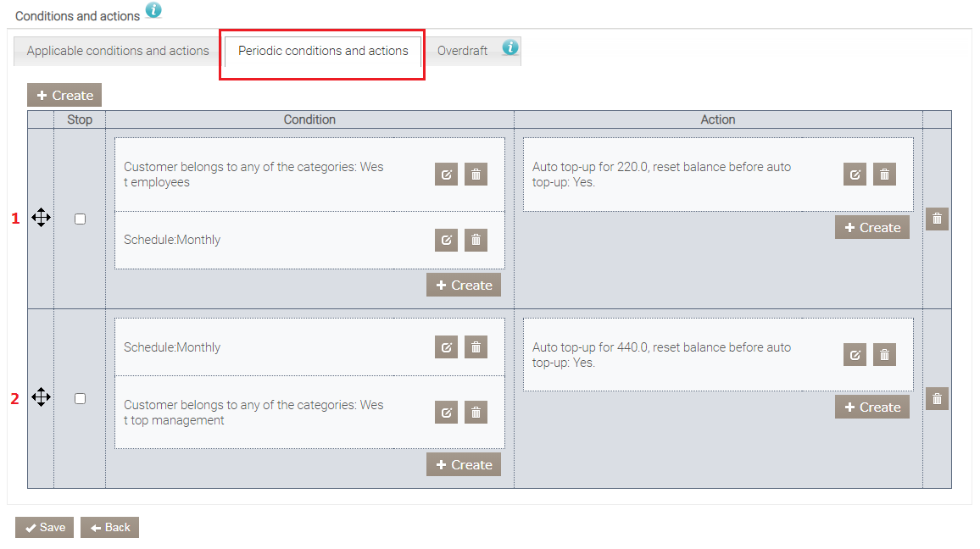This screenshot has height=549, width=980.
Task: Delete the entire second rule row
Action: 937,398
